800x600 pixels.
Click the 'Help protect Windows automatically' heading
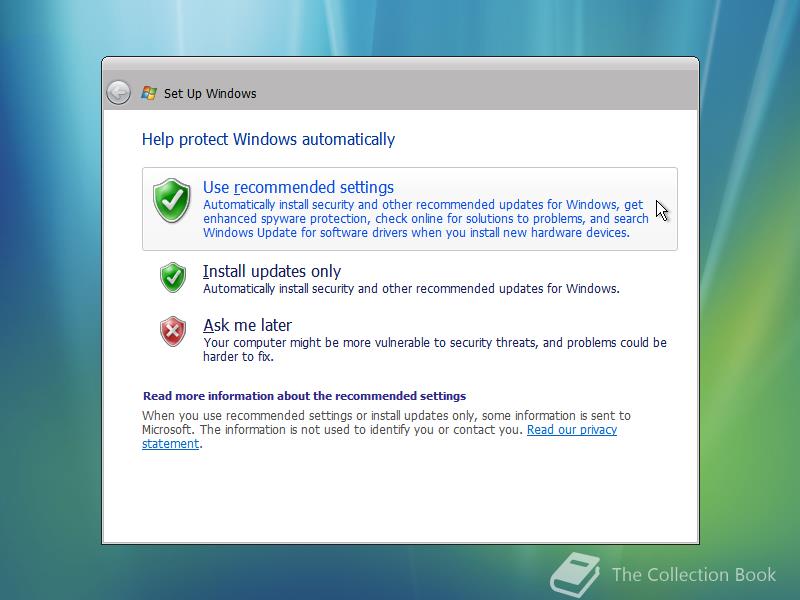(x=268, y=139)
